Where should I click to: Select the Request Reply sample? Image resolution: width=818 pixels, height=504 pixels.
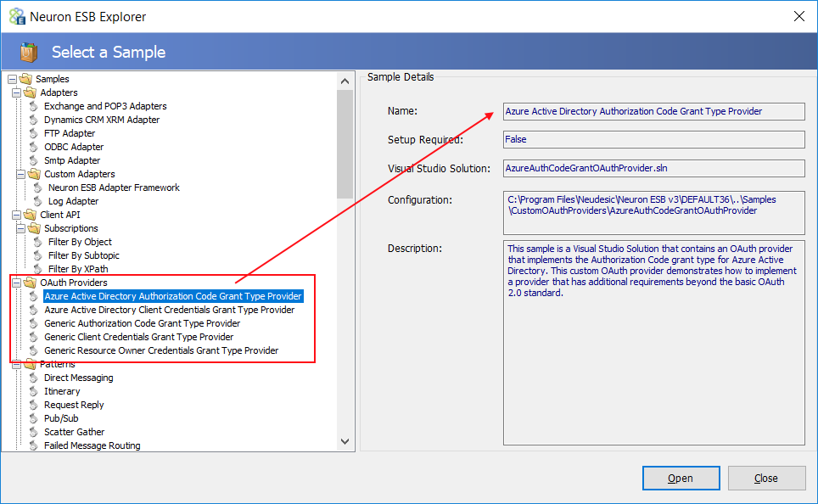[74, 405]
